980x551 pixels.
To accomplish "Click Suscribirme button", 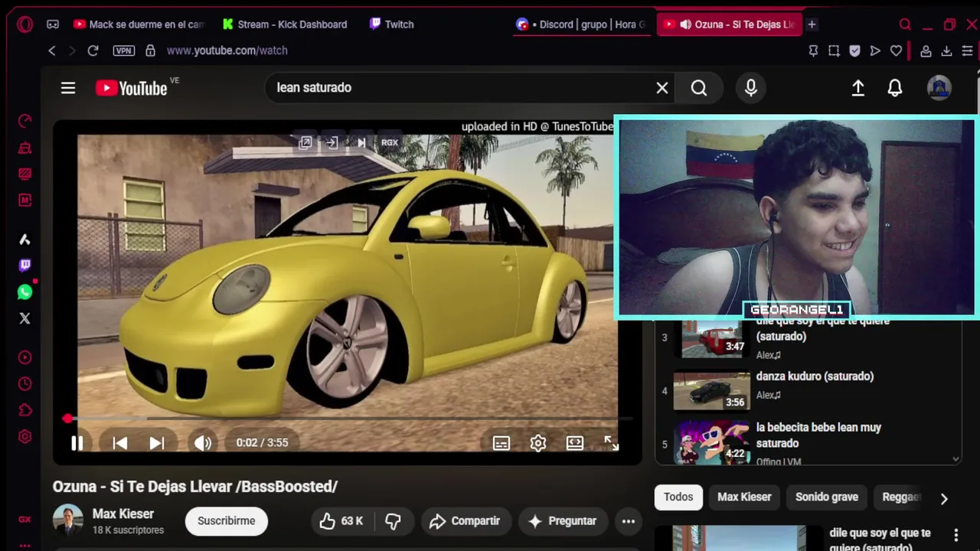I will [227, 521].
